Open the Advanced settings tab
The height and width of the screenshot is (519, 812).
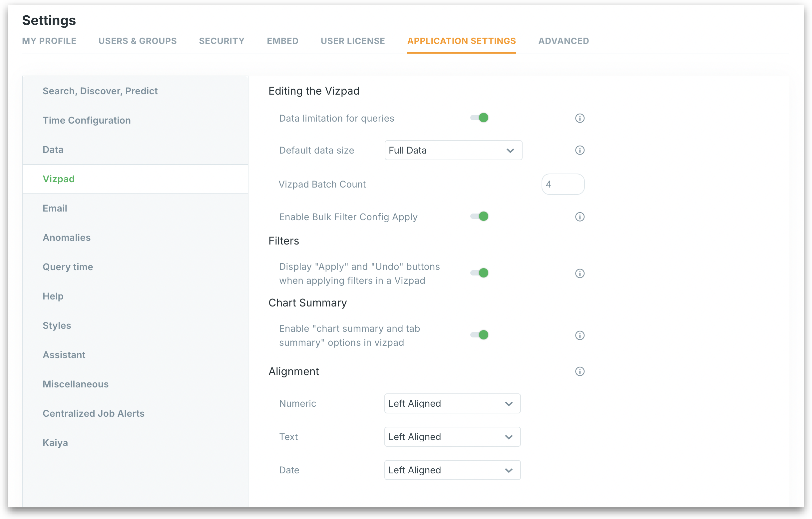pos(564,41)
